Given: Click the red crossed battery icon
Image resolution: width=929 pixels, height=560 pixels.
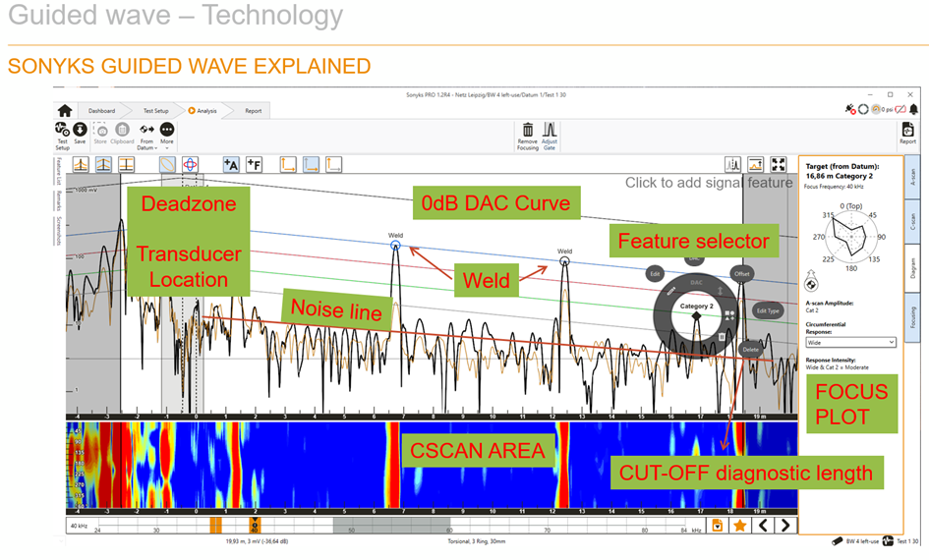Looking at the screenshot, I should click(x=900, y=109).
